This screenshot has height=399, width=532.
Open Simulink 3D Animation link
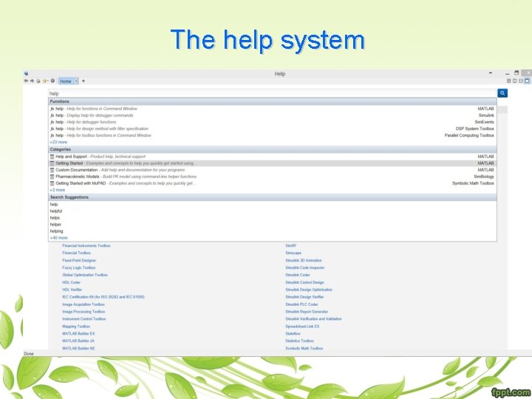coord(304,261)
